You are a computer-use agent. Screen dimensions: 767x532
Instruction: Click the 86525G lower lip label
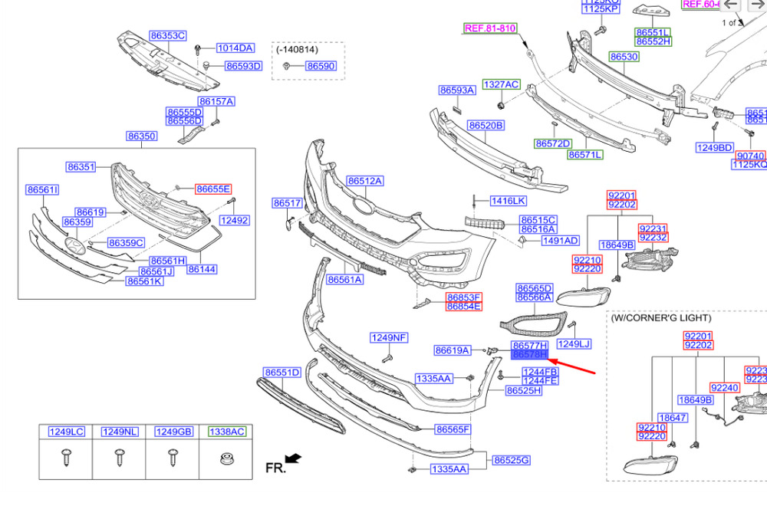click(511, 460)
